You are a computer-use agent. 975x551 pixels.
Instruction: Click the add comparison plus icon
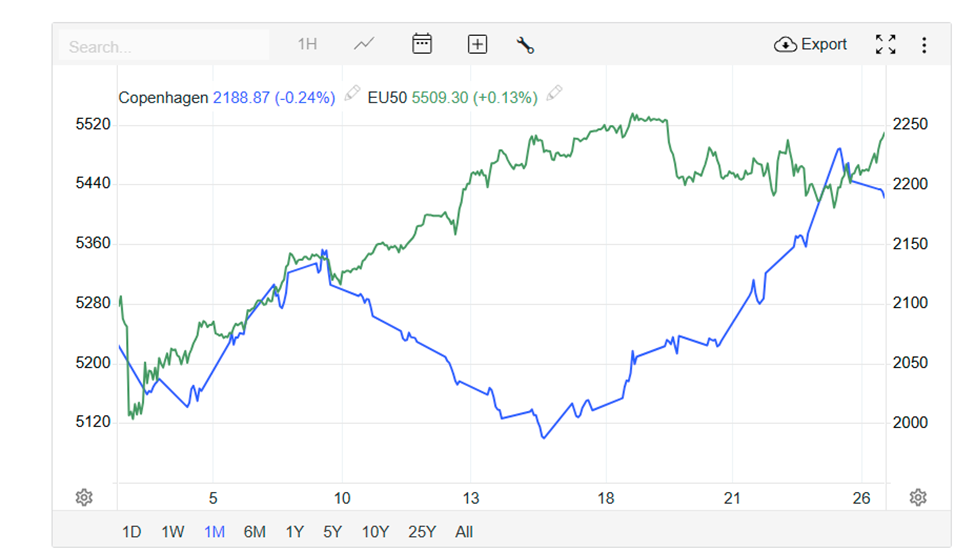pos(477,44)
